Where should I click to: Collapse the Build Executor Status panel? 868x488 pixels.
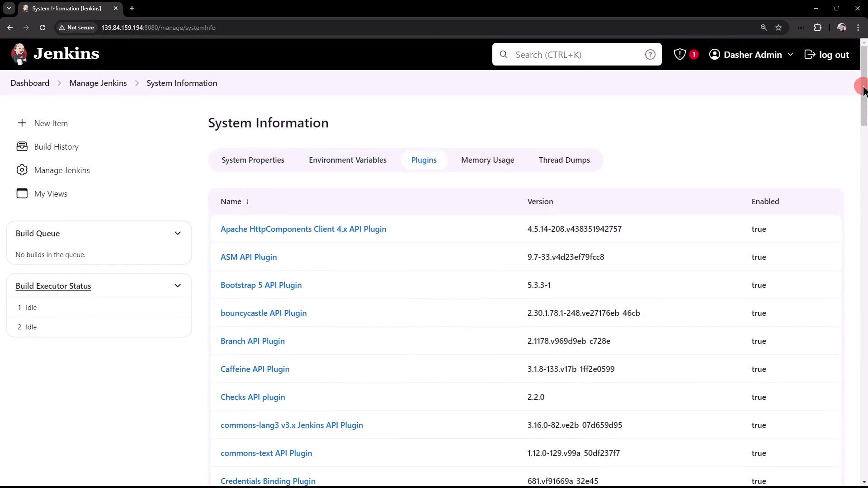(x=178, y=286)
